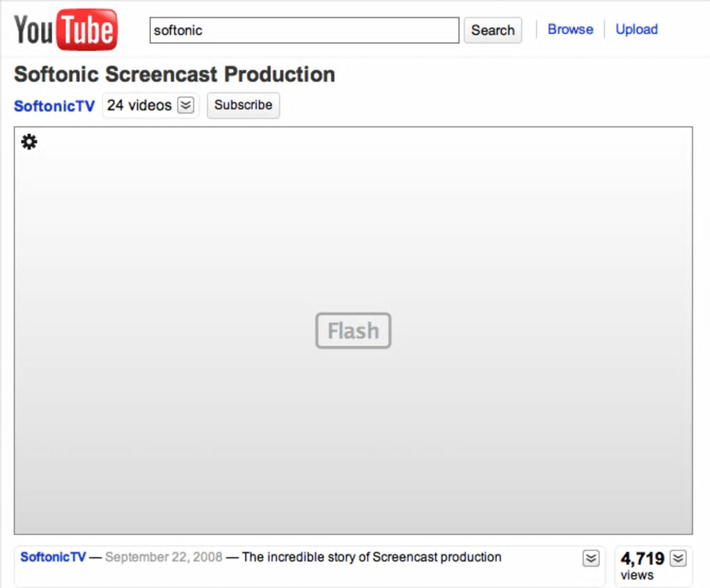The image size is (710, 588).
Task: Open the Browse link
Action: (570, 29)
